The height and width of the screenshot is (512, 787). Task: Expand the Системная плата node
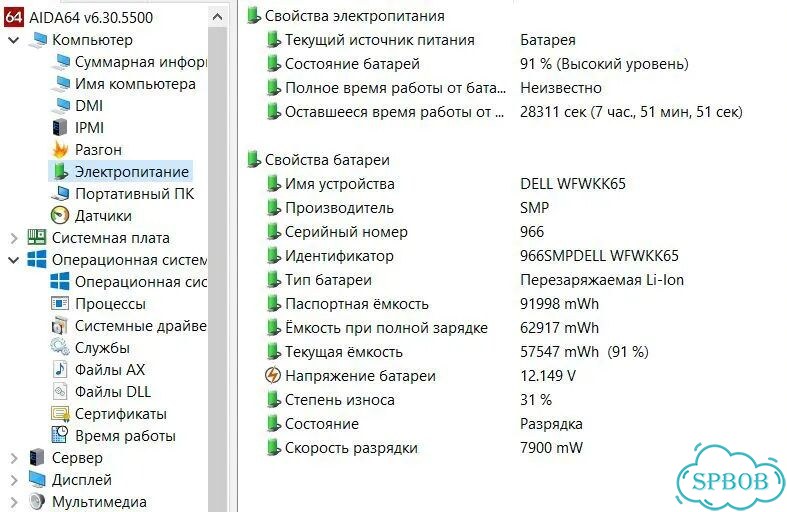pyautogui.click(x=14, y=238)
